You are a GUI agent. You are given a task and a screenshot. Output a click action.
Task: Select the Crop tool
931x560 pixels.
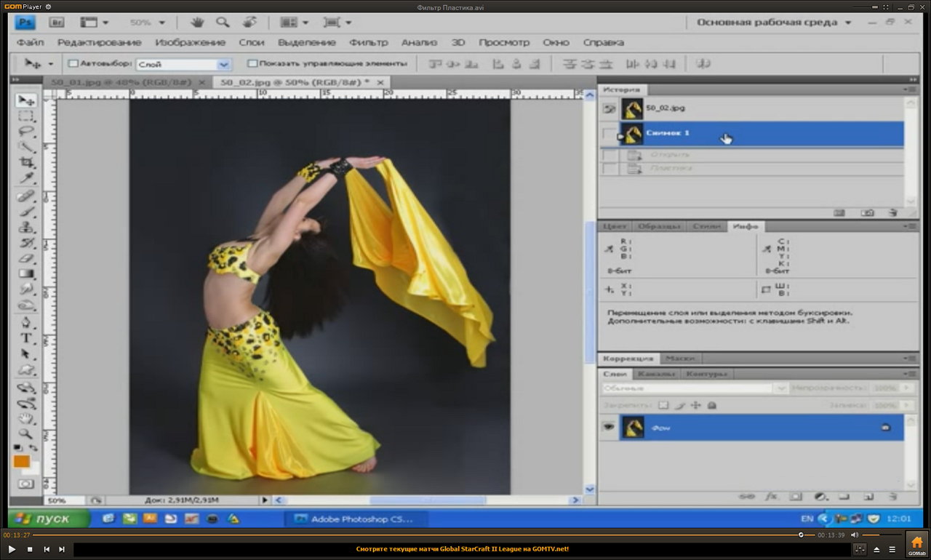[26, 162]
